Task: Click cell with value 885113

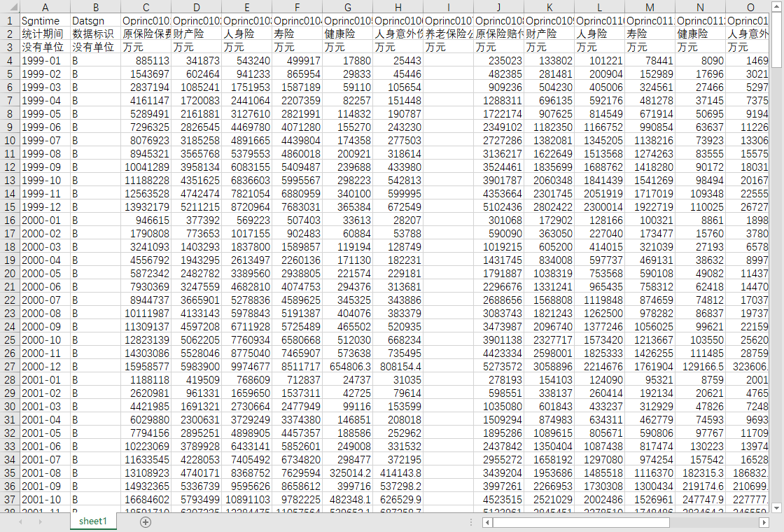Action: [146, 60]
